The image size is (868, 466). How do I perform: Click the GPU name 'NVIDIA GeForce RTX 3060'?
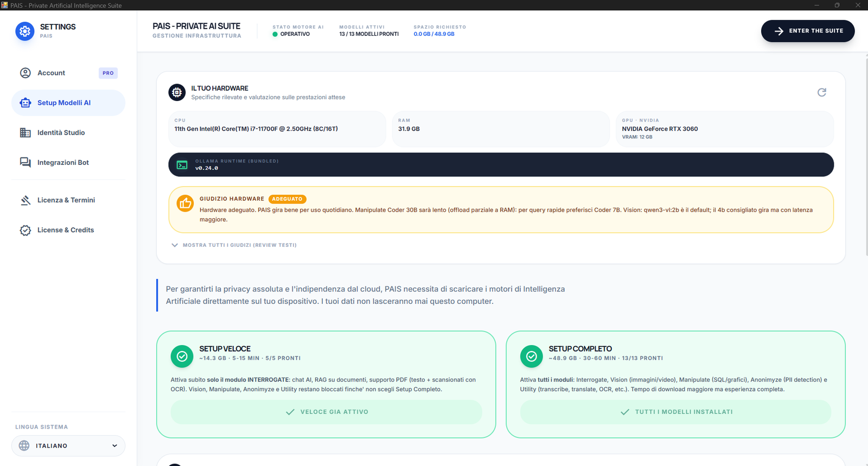pos(660,129)
